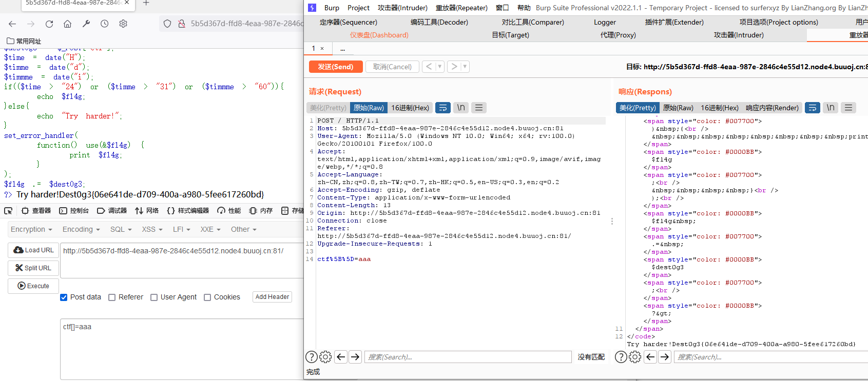Open the wrench tools icon in Firefox toolbar

pos(86,24)
